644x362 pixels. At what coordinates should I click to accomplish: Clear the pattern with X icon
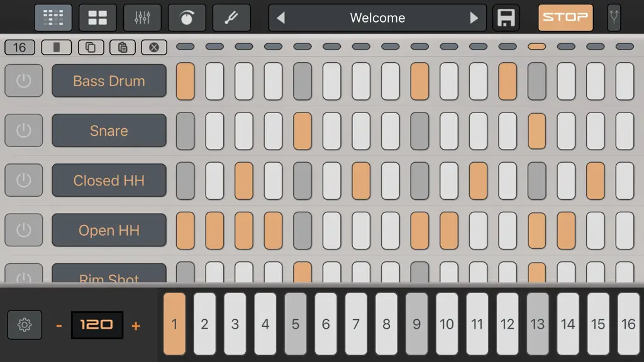[154, 47]
